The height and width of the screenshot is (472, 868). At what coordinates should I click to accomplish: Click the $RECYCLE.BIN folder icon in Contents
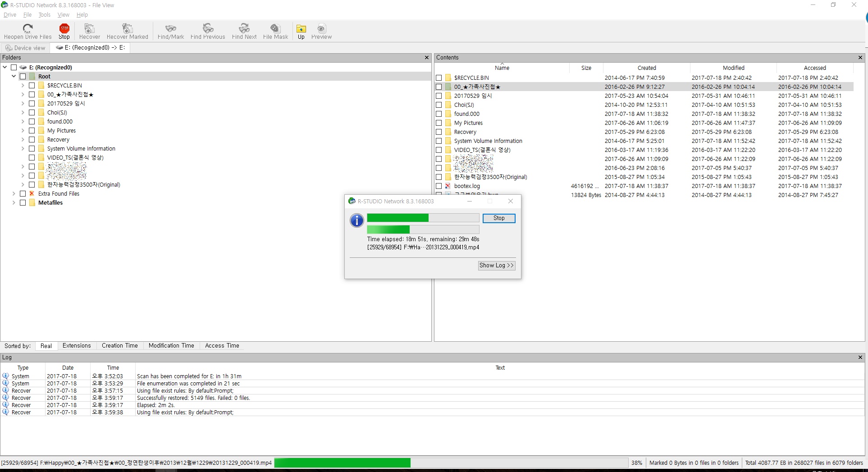pos(448,78)
